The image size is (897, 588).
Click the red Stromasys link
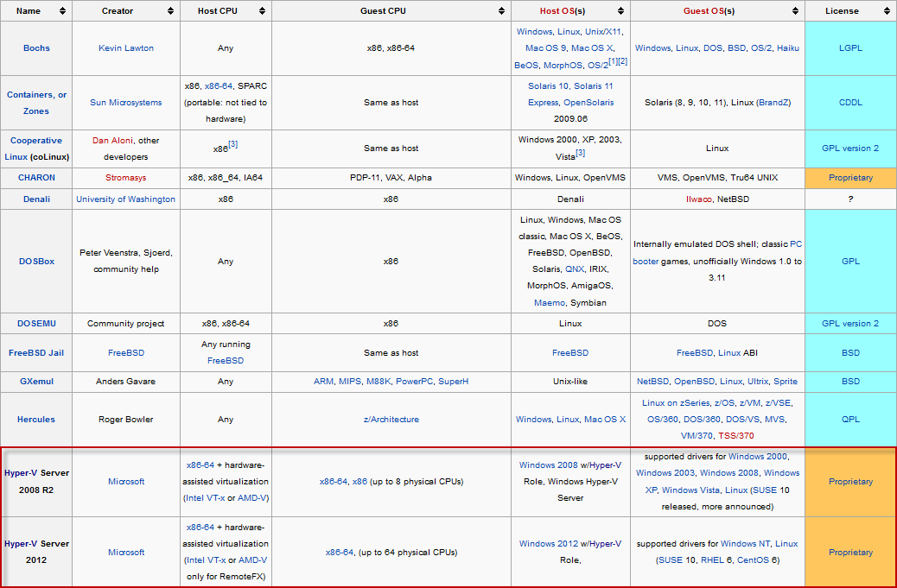126,178
